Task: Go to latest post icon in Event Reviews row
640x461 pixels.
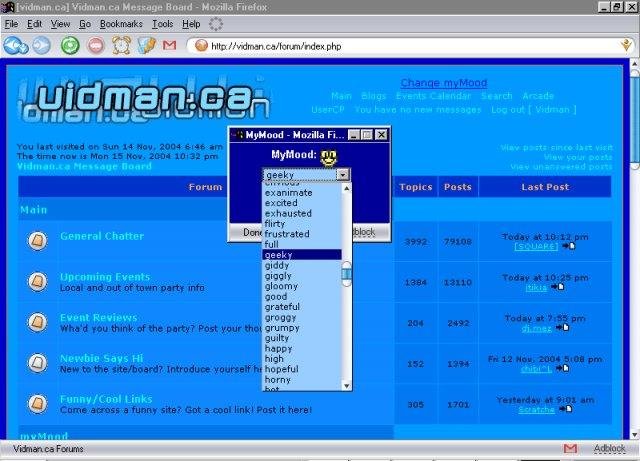Action: [x=562, y=327]
